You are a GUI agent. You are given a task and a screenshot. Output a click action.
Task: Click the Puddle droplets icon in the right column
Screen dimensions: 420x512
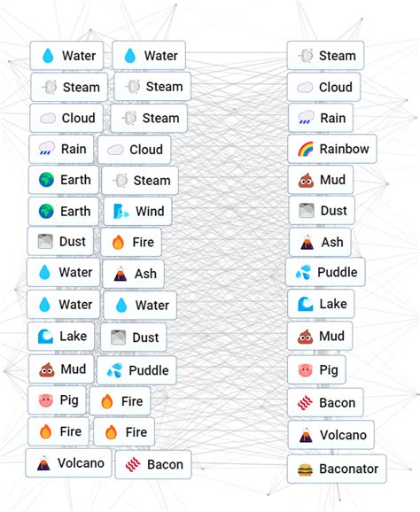tap(303, 272)
